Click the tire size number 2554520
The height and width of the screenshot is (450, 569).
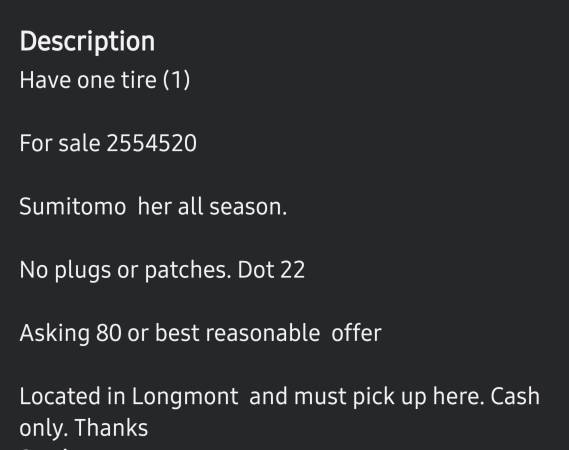(152, 143)
